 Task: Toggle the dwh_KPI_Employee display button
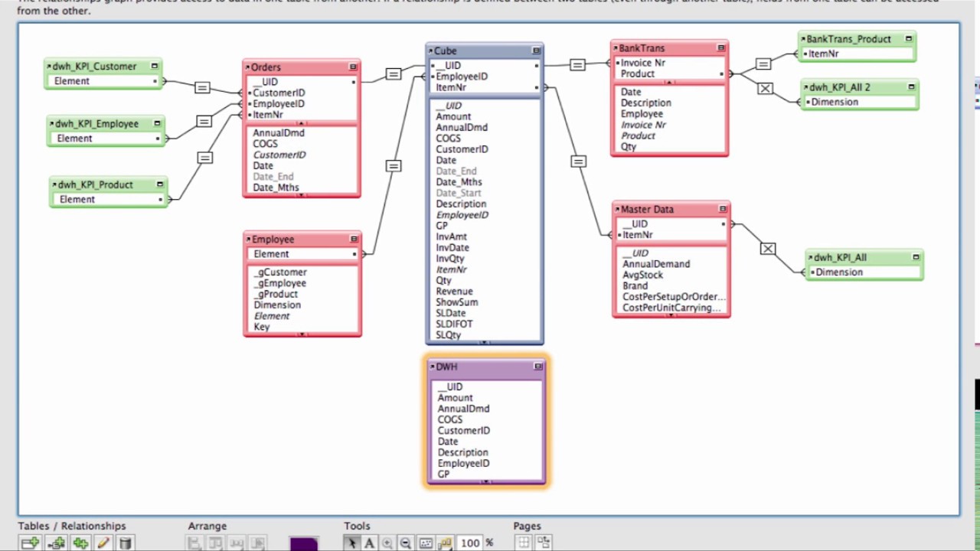tap(157, 123)
